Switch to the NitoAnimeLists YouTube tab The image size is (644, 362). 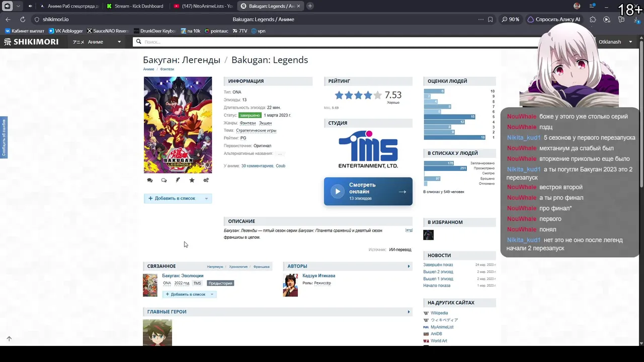pyautogui.click(x=203, y=6)
